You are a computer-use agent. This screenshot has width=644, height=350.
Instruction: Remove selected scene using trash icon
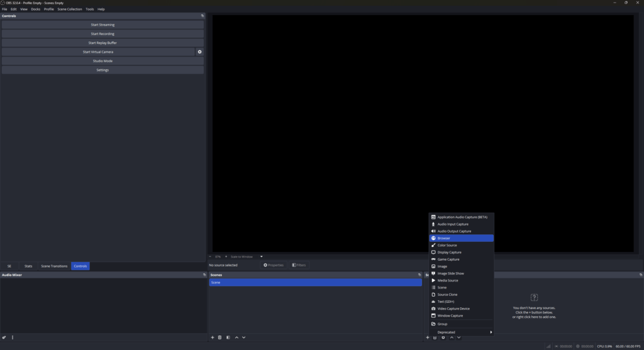220,337
